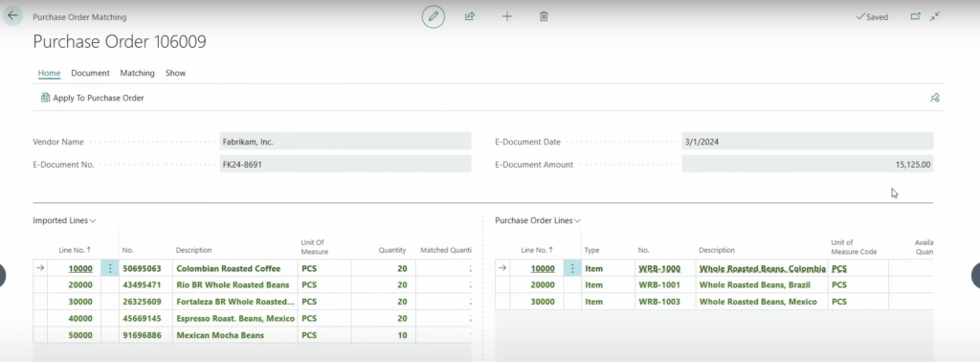Viewport: 980px width, 362px height.
Task: Open the Matching tab
Action: [x=138, y=73]
